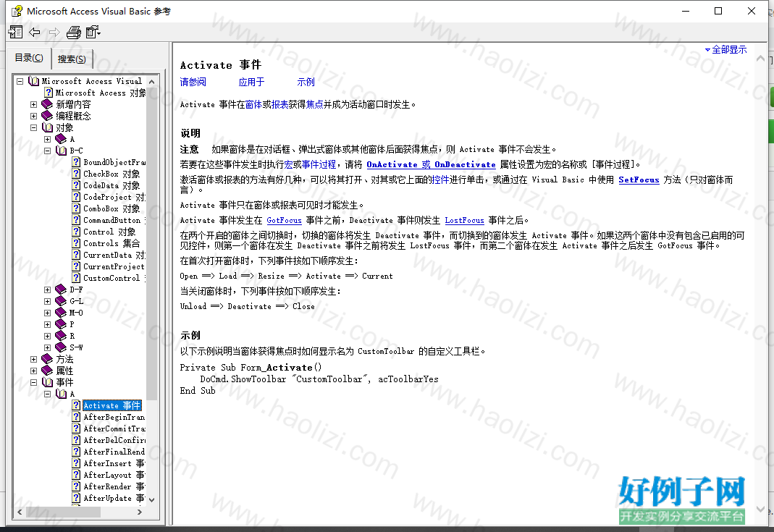The image size is (774, 532).
Task: Print the topic with the printer icon
Action: coord(74,32)
